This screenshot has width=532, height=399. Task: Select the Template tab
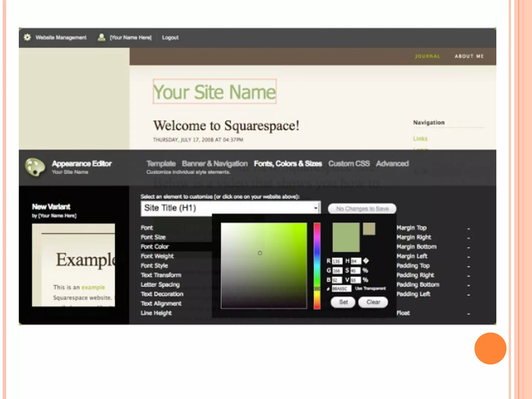tap(161, 163)
